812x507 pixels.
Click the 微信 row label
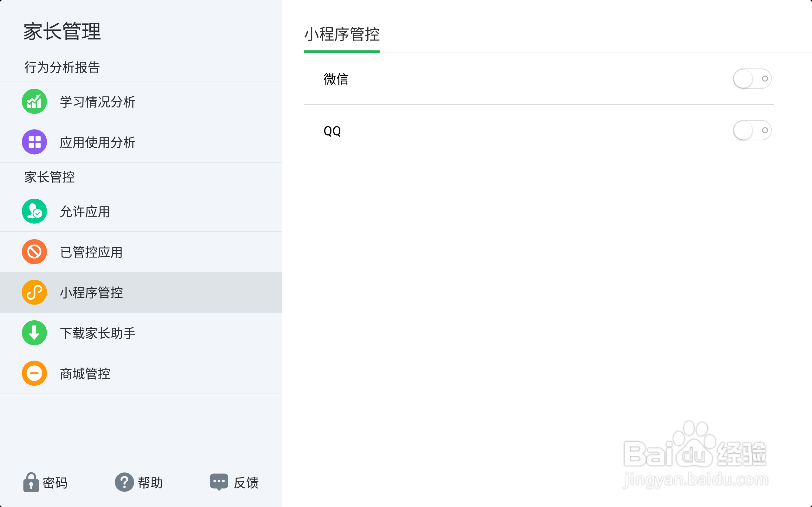336,79
